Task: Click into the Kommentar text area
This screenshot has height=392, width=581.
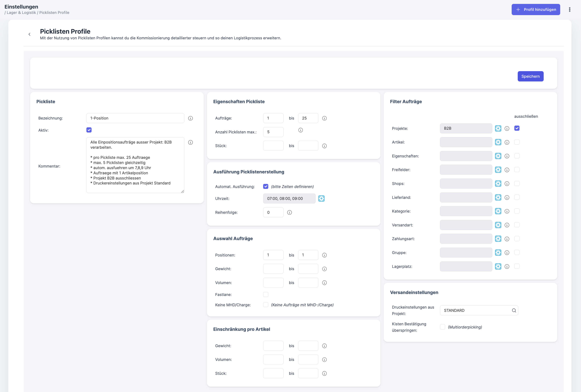Action: click(x=135, y=165)
